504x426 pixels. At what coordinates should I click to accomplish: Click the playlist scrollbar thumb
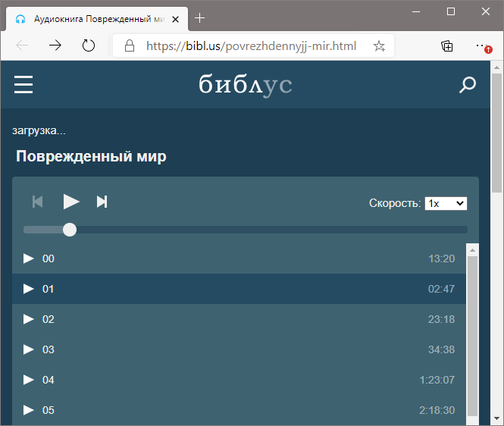472,336
